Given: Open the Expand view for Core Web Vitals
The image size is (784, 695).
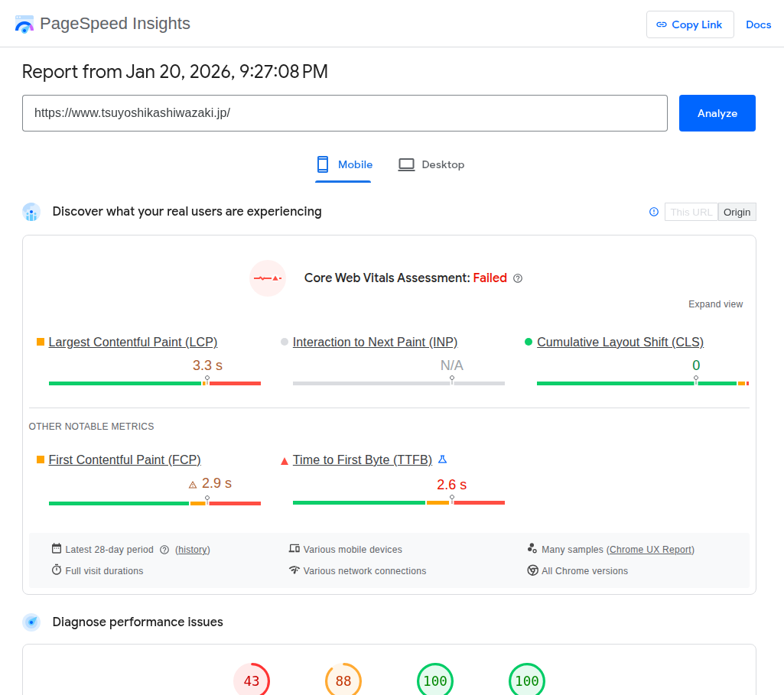Looking at the screenshot, I should (x=715, y=304).
